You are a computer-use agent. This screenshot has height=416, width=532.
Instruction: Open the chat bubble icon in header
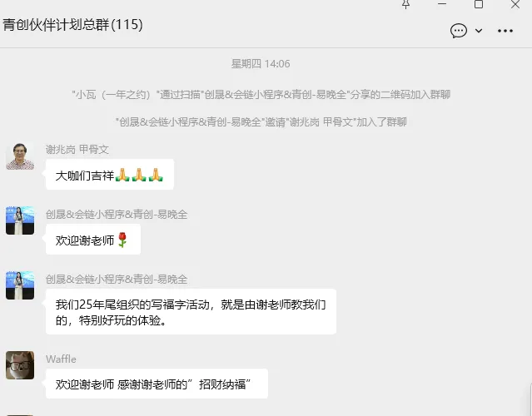459,31
